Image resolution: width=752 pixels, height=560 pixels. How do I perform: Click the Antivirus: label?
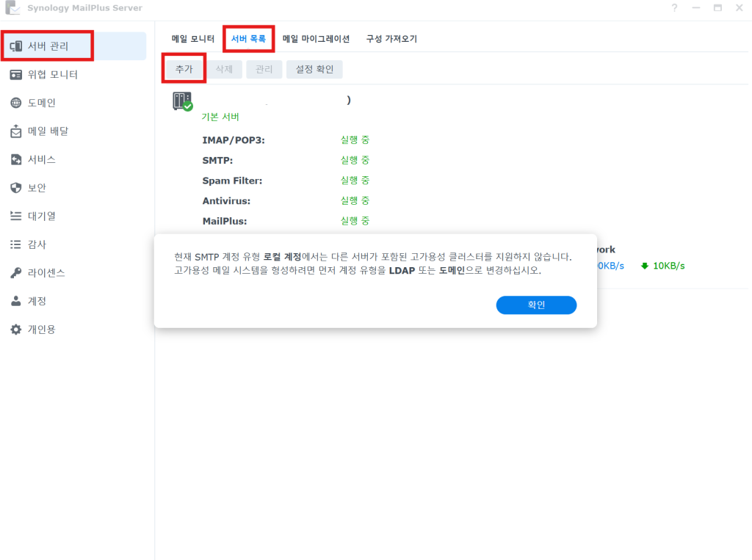point(226,201)
